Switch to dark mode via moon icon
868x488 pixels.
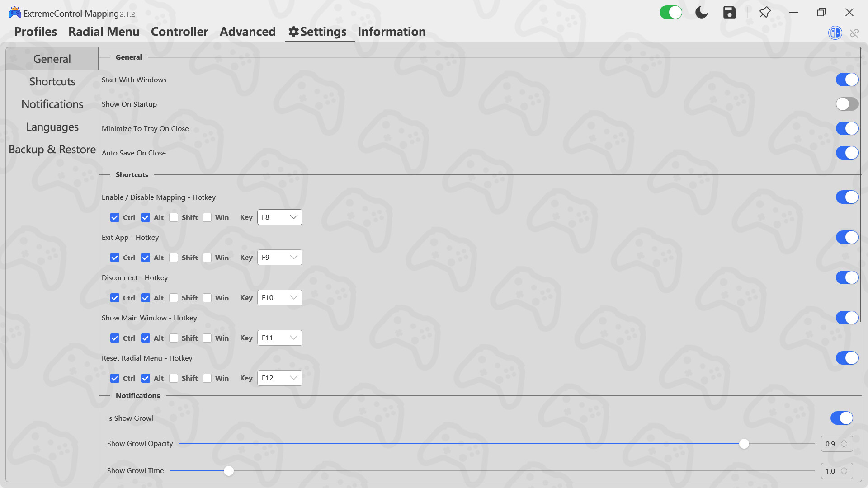coord(701,12)
